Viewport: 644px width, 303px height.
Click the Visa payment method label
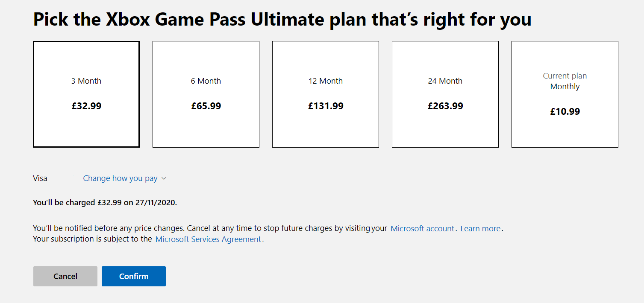pos(40,178)
